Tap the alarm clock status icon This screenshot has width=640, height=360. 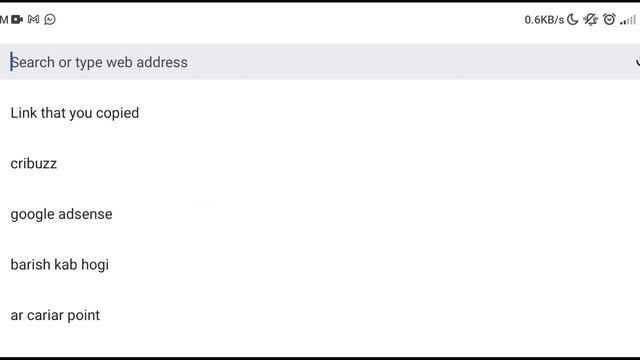tap(609, 19)
